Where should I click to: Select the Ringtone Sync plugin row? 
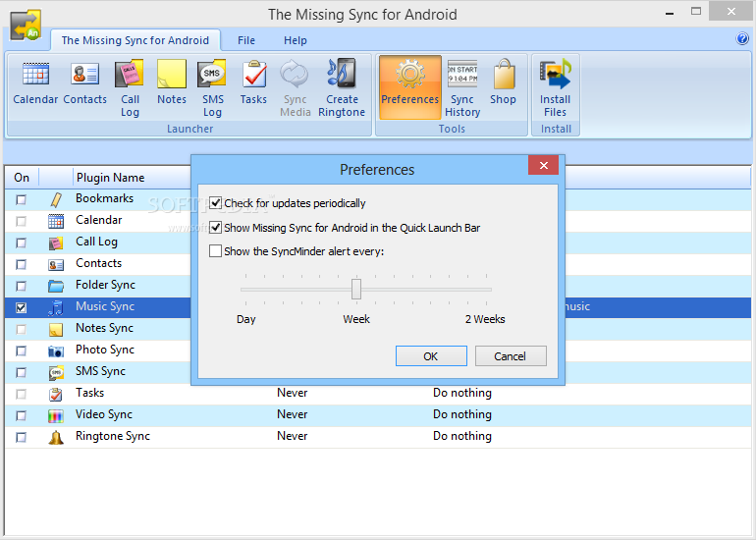(378, 437)
